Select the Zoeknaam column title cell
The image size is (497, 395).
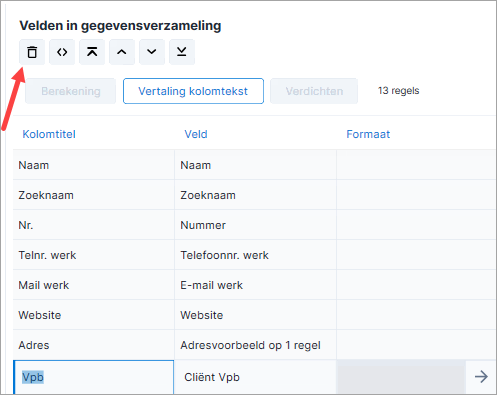pyautogui.click(x=94, y=195)
